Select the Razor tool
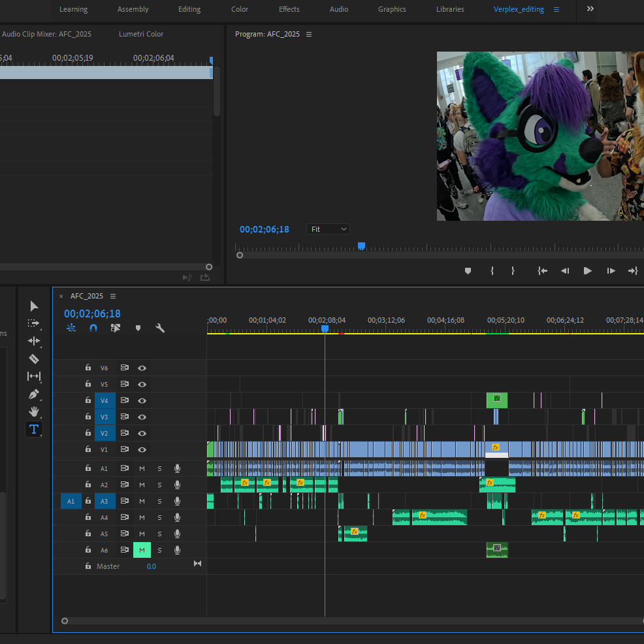 click(34, 359)
